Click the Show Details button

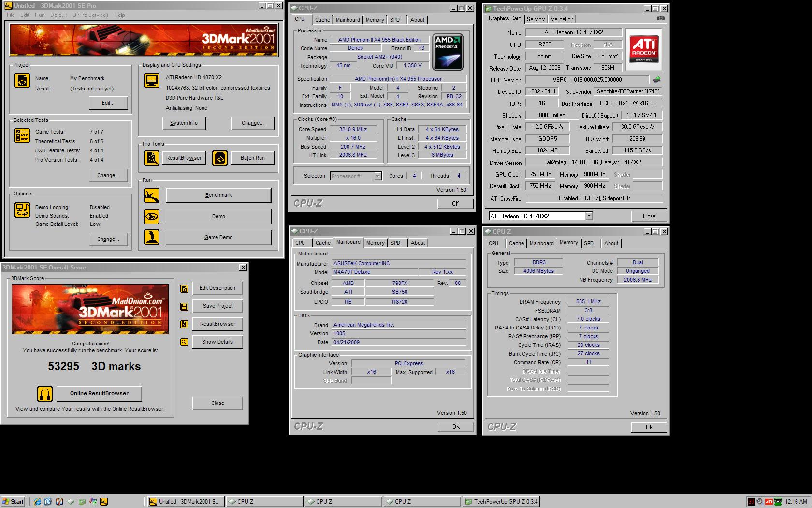tap(217, 342)
